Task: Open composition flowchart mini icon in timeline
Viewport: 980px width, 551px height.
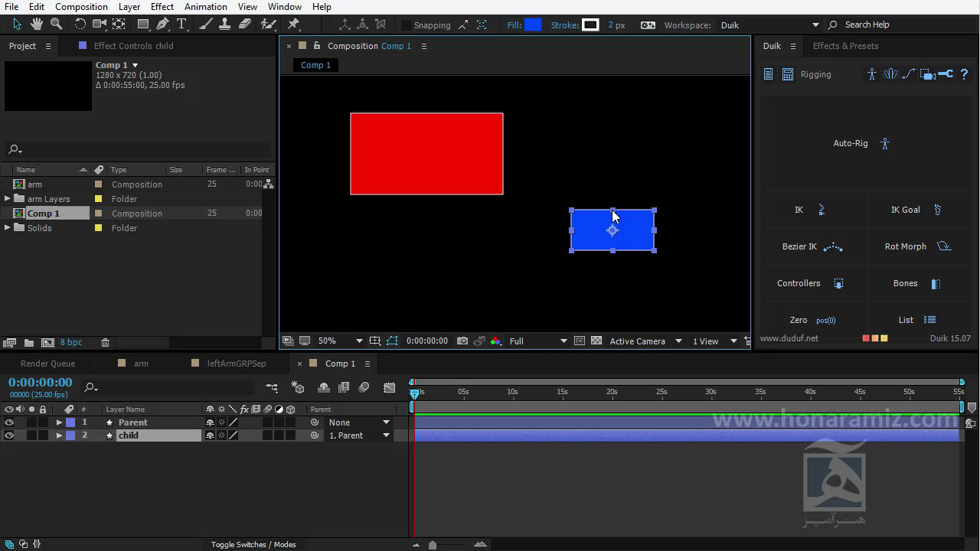Action: coord(272,388)
